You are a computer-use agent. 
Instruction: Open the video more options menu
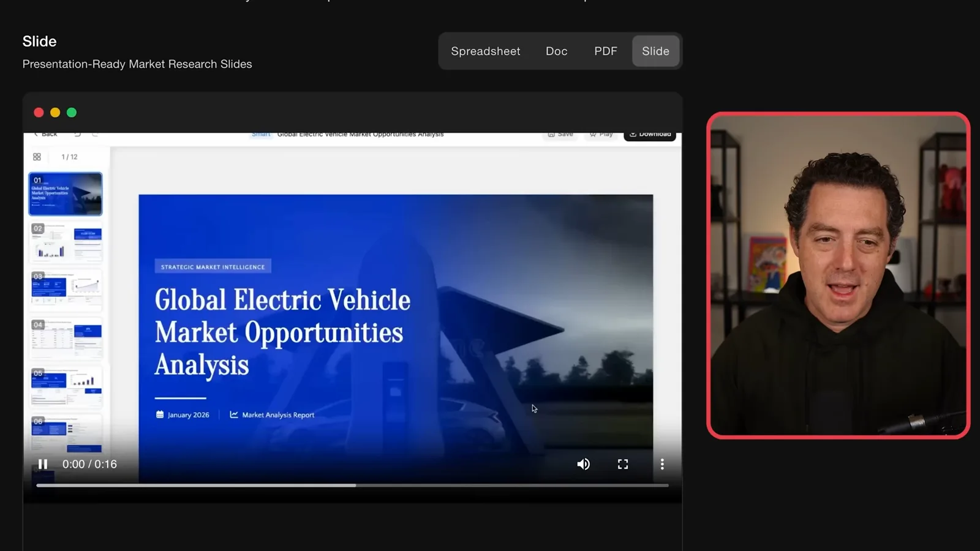tap(662, 464)
